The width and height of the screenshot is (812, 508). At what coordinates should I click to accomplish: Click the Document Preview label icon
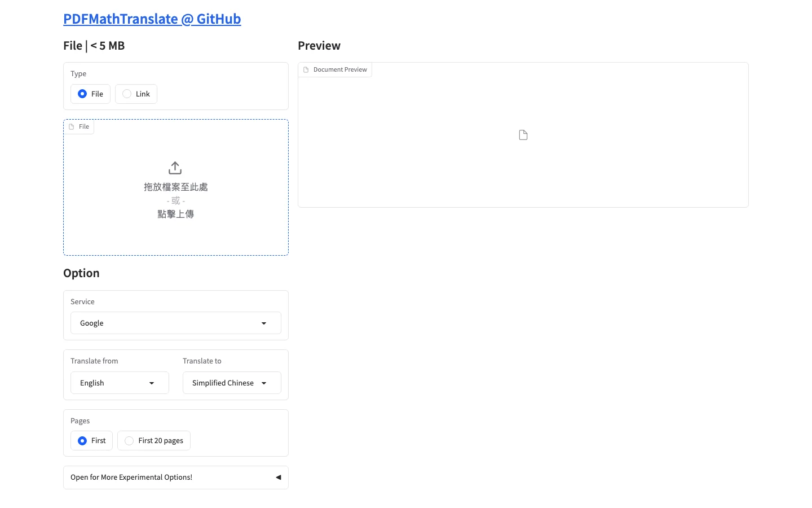(306, 69)
